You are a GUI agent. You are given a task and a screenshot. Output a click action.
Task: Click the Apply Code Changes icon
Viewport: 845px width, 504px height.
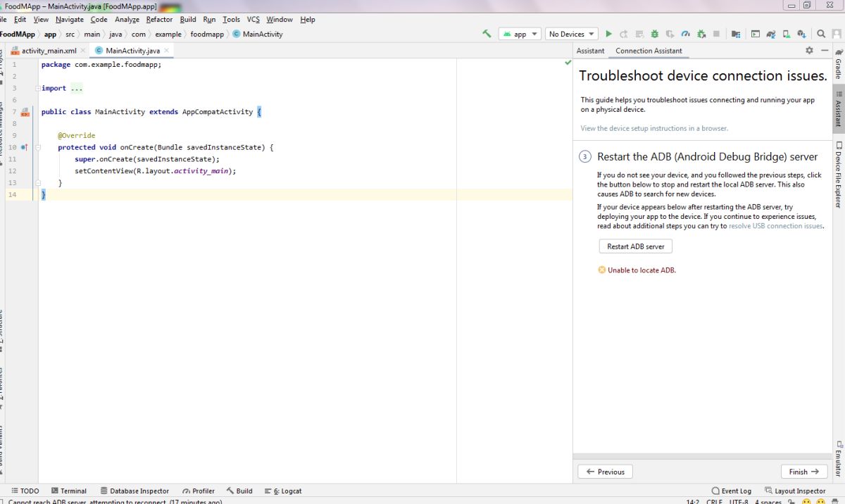[639, 34]
